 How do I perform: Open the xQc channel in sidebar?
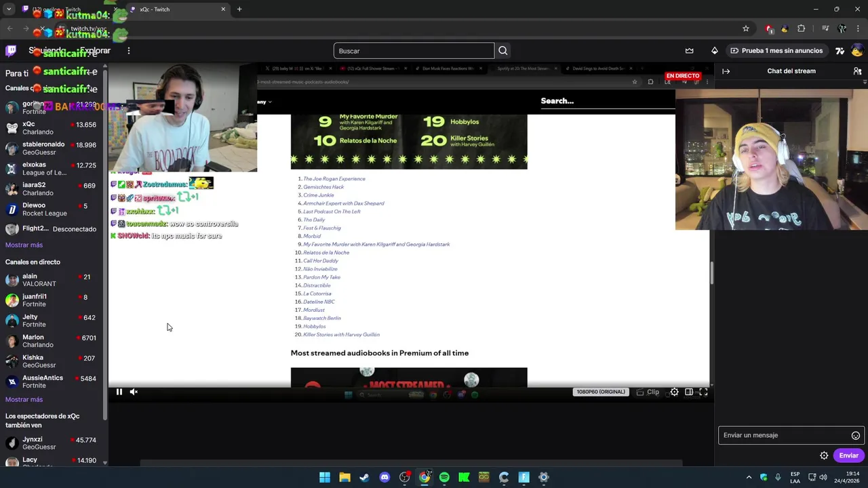tap(52, 128)
